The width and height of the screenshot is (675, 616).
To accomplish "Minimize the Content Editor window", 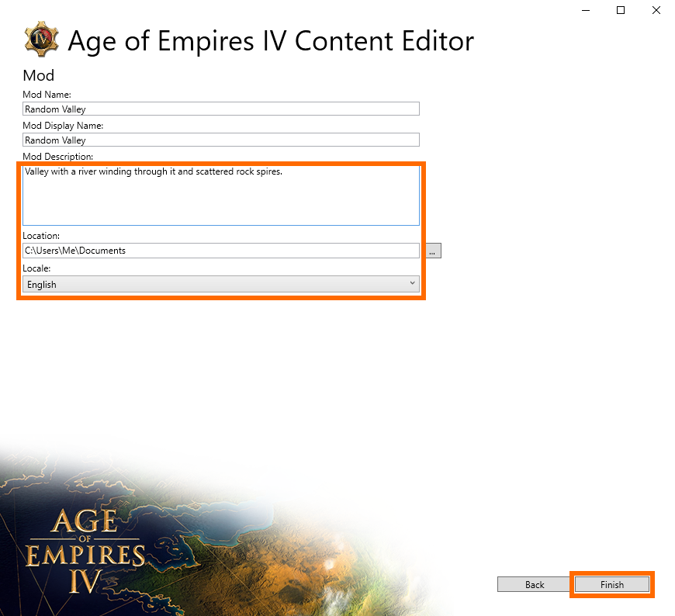I will point(586,10).
